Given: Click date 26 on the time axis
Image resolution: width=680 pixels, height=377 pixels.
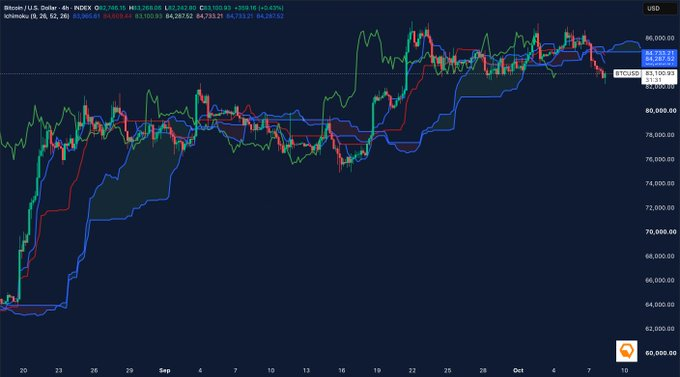Looking at the screenshot, I should click(x=94, y=370).
